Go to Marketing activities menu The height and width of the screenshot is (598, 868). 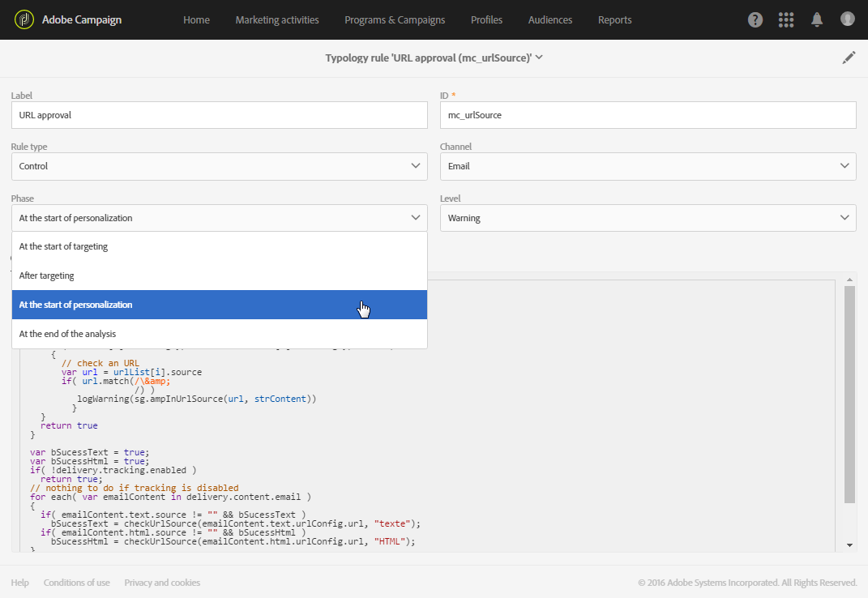(x=277, y=19)
